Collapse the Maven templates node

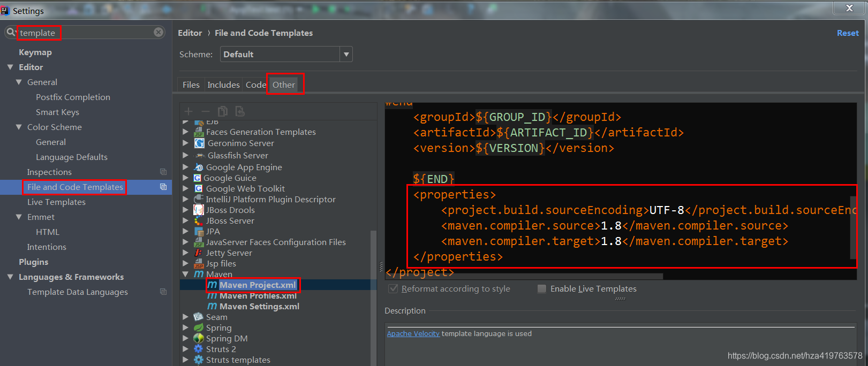pyautogui.click(x=186, y=274)
